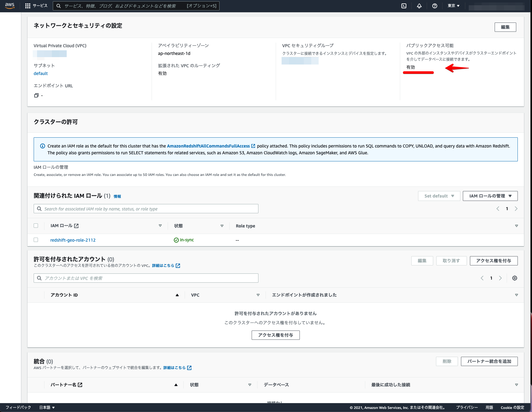Open the Services grid icon

(27, 6)
